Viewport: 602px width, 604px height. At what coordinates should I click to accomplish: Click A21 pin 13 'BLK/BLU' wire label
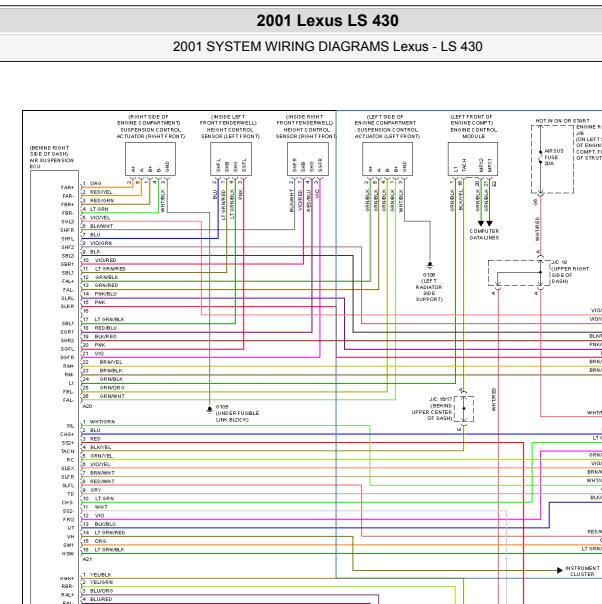pyautogui.click(x=105, y=524)
